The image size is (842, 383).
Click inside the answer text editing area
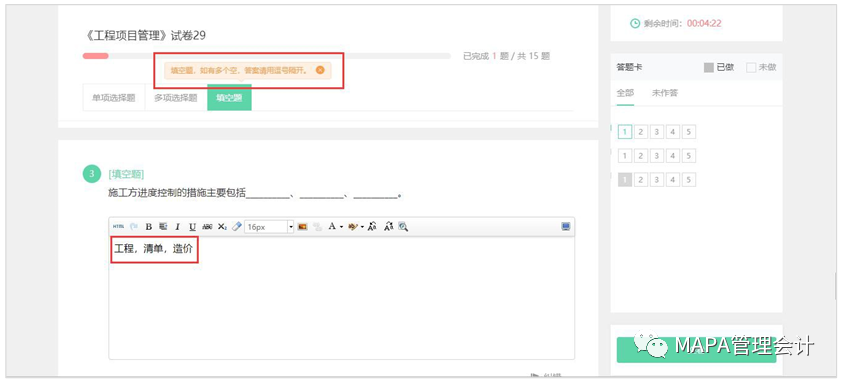tap(342, 298)
